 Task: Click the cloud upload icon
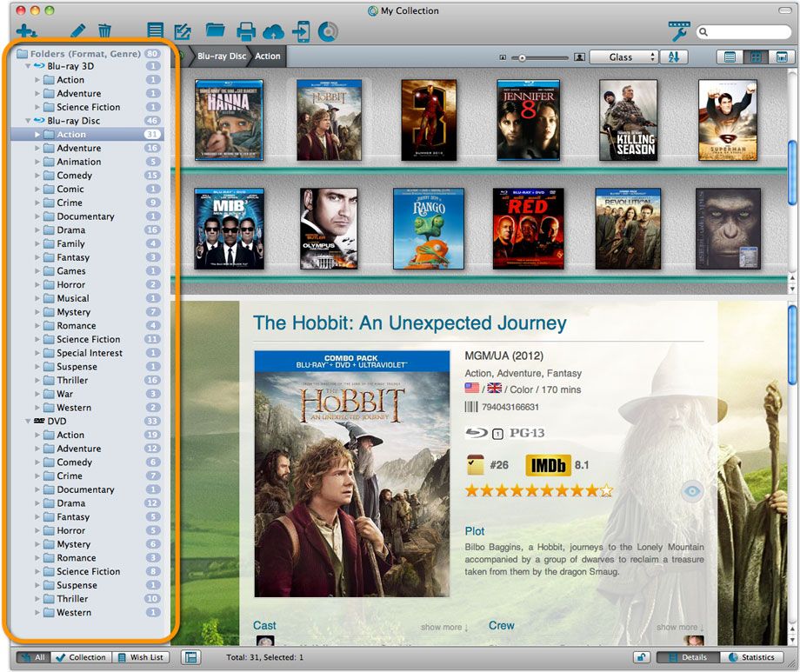click(273, 32)
